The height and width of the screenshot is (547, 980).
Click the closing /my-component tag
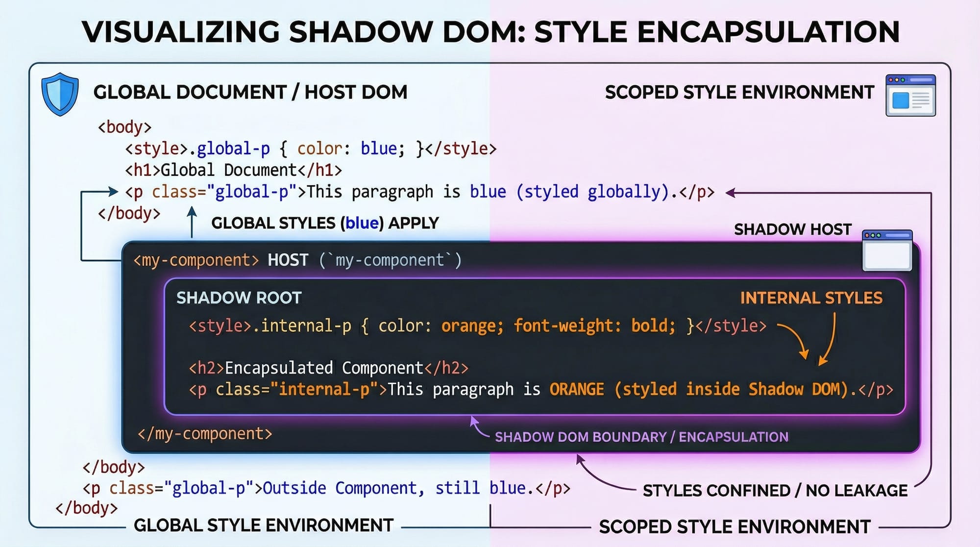(x=204, y=434)
